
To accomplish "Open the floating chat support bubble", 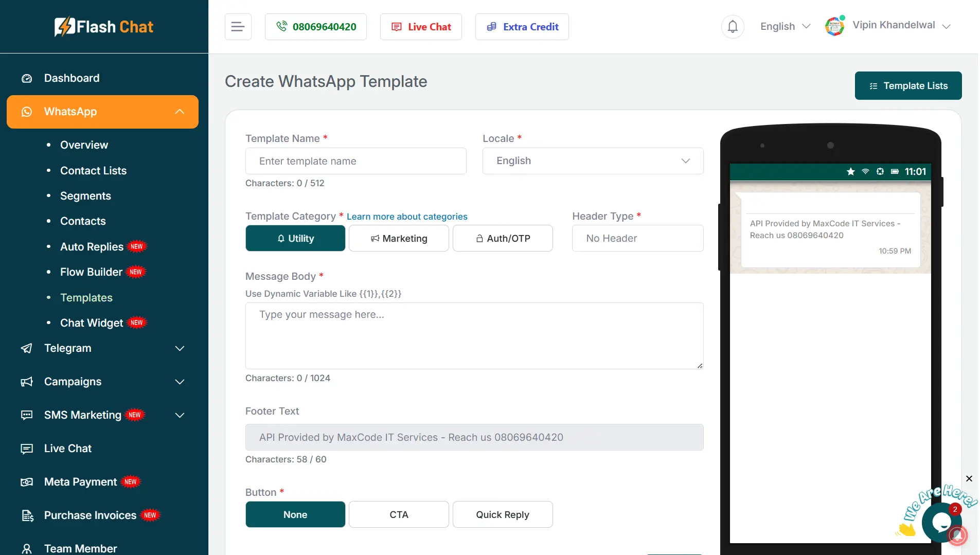I will tap(941, 523).
